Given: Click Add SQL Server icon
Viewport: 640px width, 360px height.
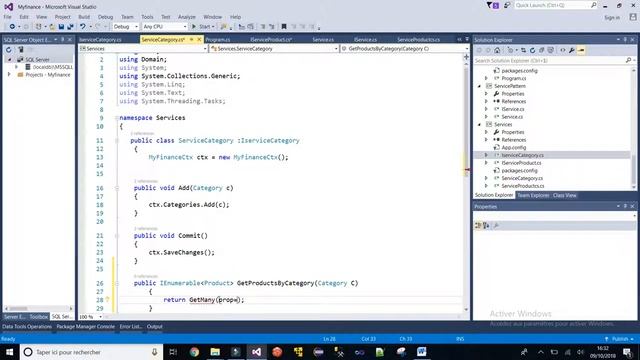Looking at the screenshot, I should (x=20, y=50).
